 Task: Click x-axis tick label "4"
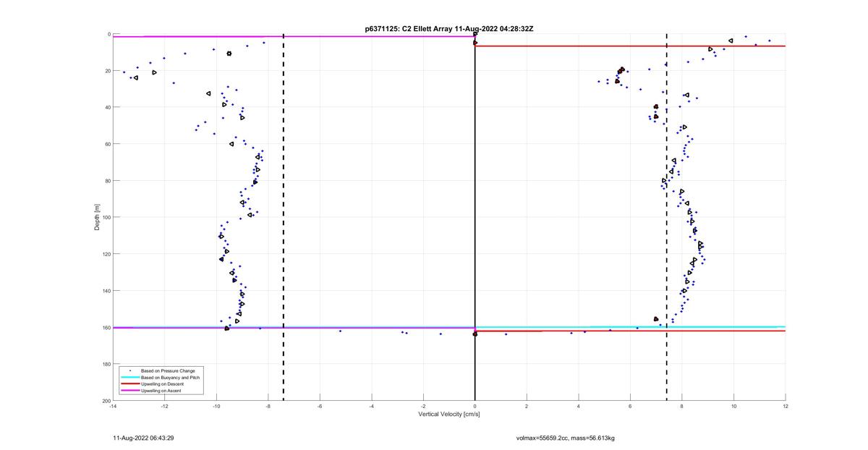click(579, 406)
